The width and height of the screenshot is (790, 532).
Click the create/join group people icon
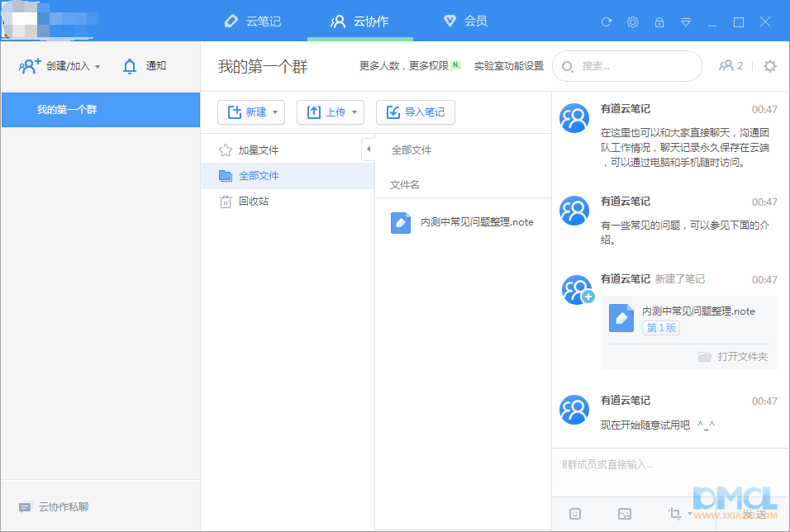coord(29,66)
